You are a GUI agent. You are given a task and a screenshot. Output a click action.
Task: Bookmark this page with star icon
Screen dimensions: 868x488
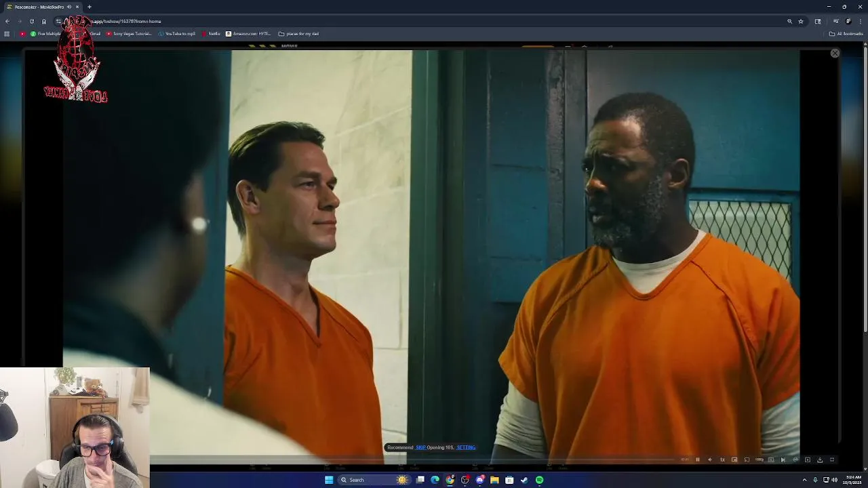tap(801, 21)
